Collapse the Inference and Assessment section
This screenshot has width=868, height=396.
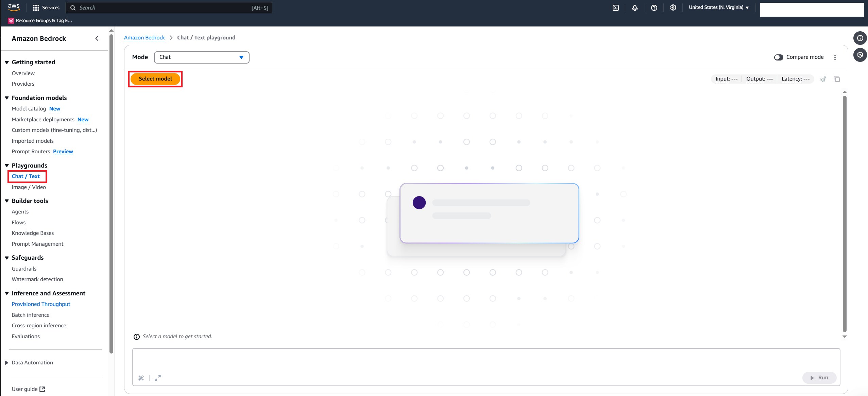[x=6, y=293]
